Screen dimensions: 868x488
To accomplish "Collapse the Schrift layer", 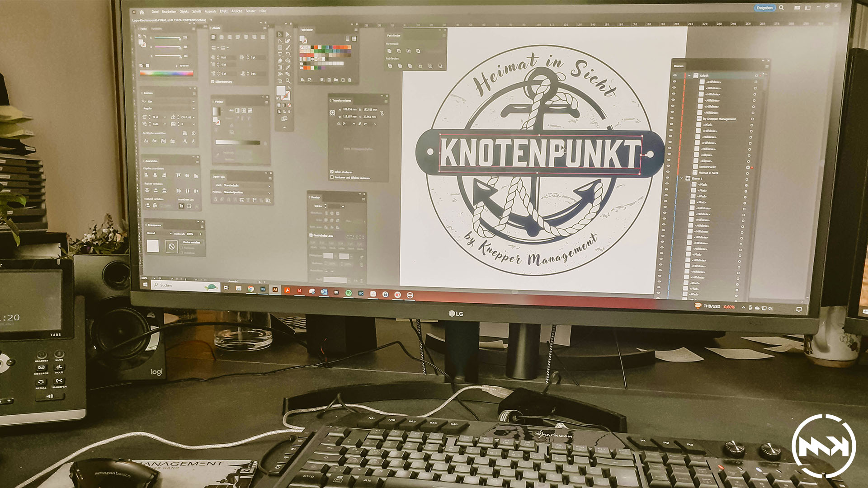I will pos(689,75).
